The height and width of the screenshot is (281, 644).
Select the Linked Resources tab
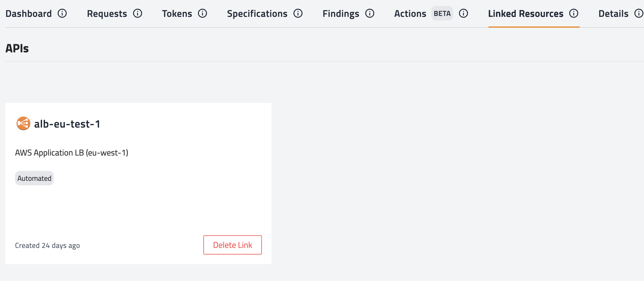coord(526,14)
